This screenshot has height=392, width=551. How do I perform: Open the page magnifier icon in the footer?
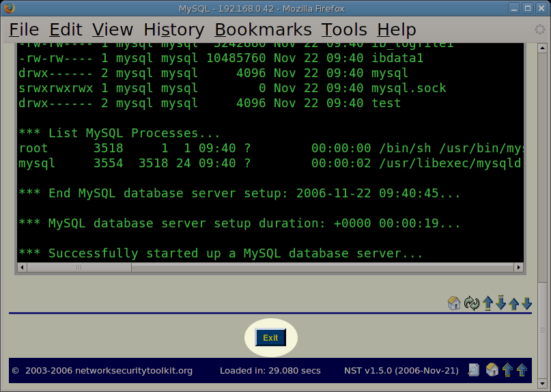(x=473, y=370)
